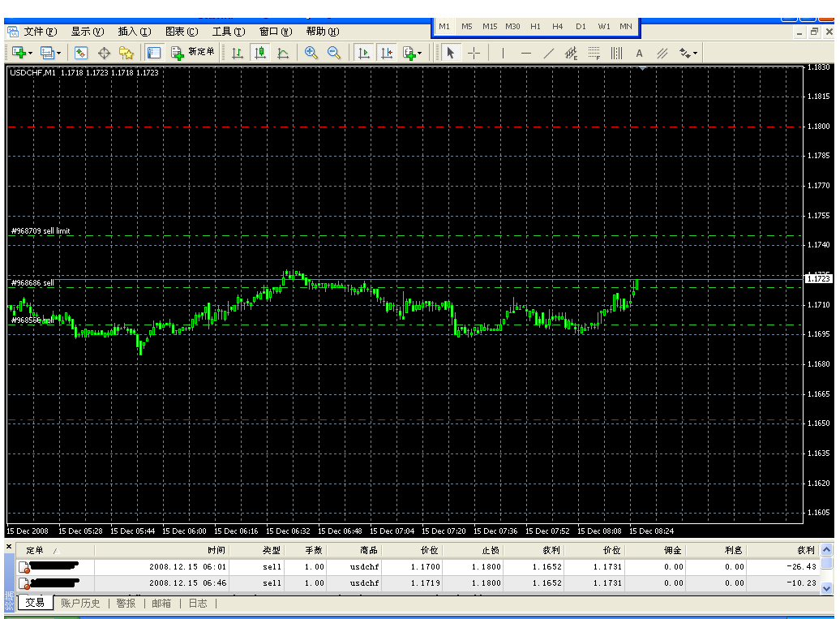Switch to the 账户历史 tab
Viewport: 840px width, 619px height.
(x=80, y=603)
